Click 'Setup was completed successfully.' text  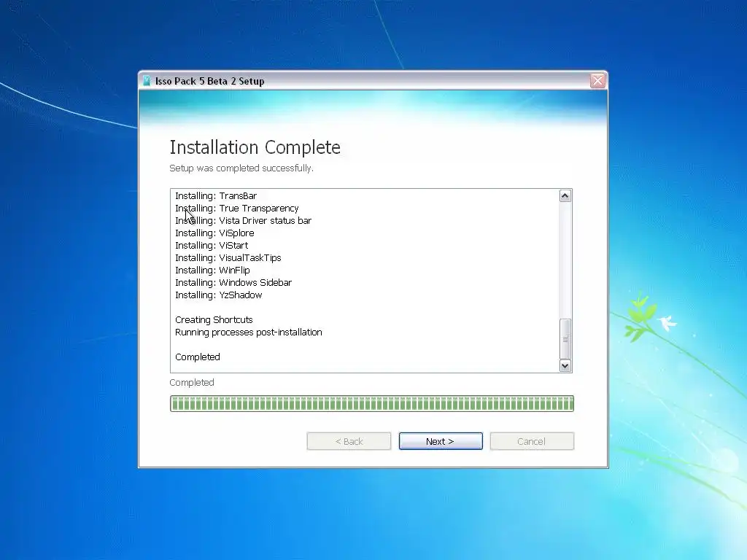[x=241, y=168]
